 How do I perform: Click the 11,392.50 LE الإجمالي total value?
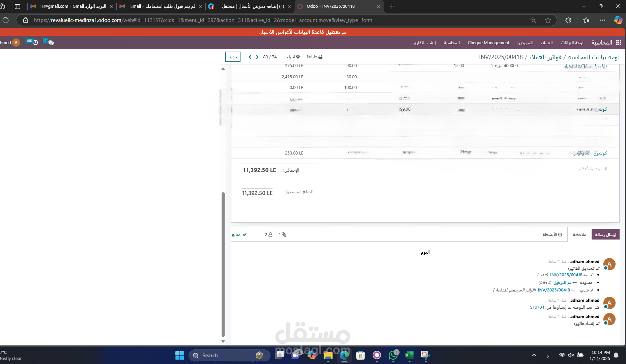(259, 170)
